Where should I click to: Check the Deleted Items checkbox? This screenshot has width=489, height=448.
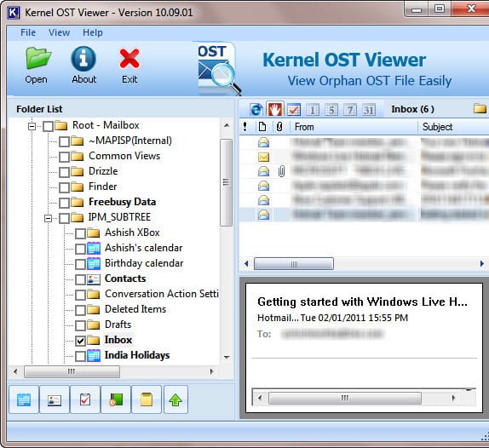(x=80, y=310)
